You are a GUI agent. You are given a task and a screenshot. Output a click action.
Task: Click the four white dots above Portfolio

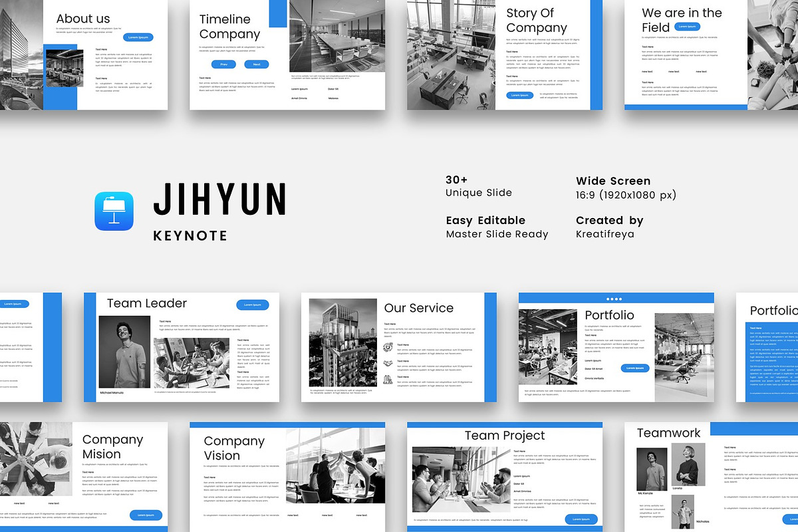(x=614, y=299)
